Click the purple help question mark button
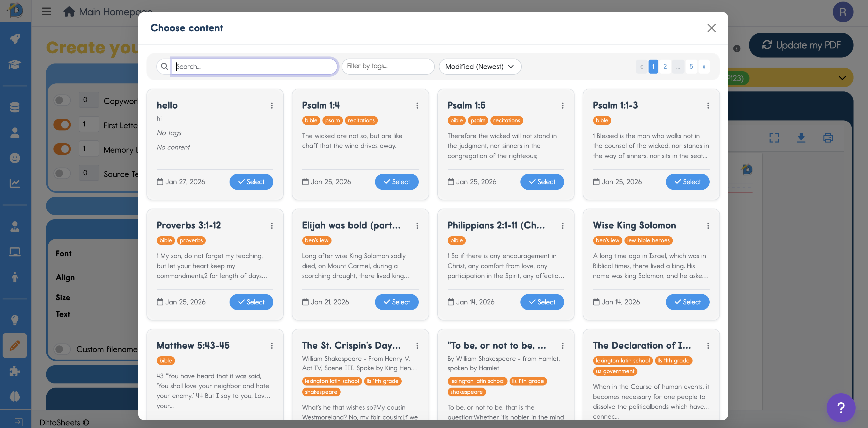The image size is (868, 428). coord(841,408)
